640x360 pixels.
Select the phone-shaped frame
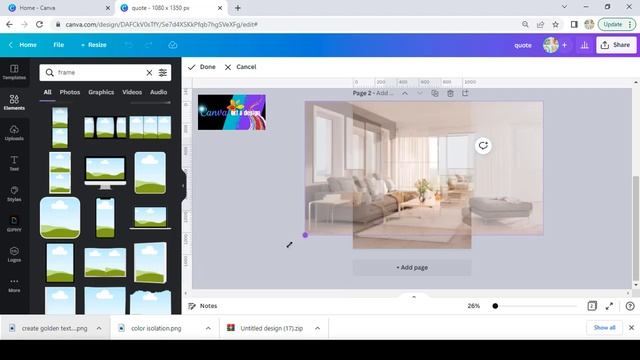pyautogui.click(x=105, y=218)
